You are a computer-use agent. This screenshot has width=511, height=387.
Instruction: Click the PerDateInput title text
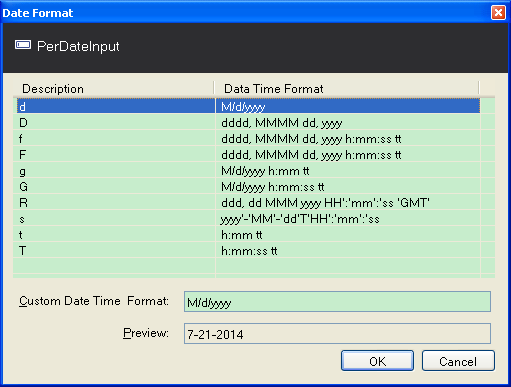click(78, 46)
